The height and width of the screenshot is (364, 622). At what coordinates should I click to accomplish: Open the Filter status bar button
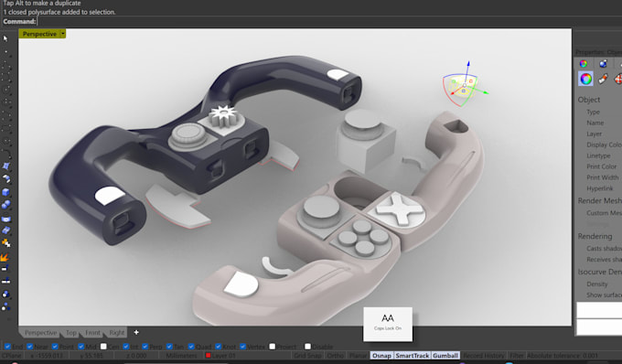(516, 356)
